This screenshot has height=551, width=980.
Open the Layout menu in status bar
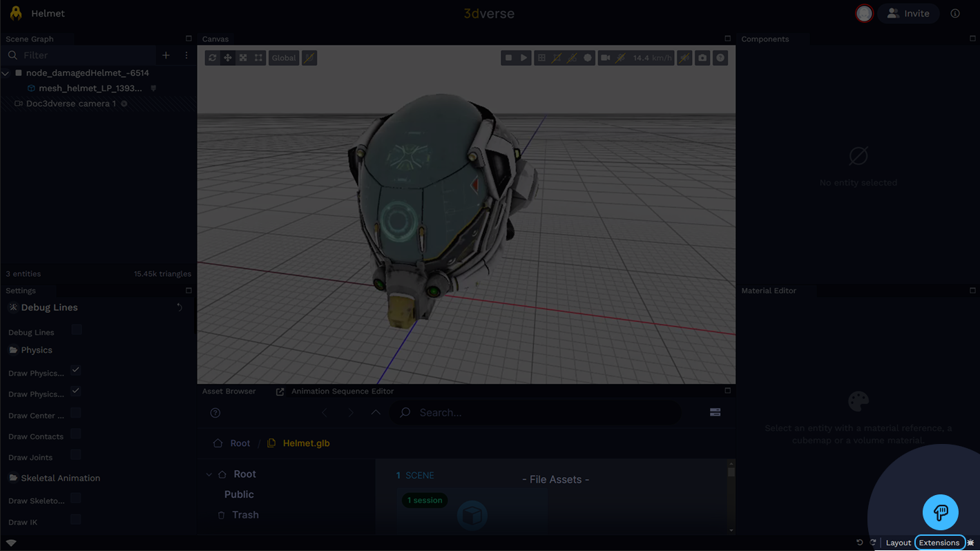pos(898,543)
